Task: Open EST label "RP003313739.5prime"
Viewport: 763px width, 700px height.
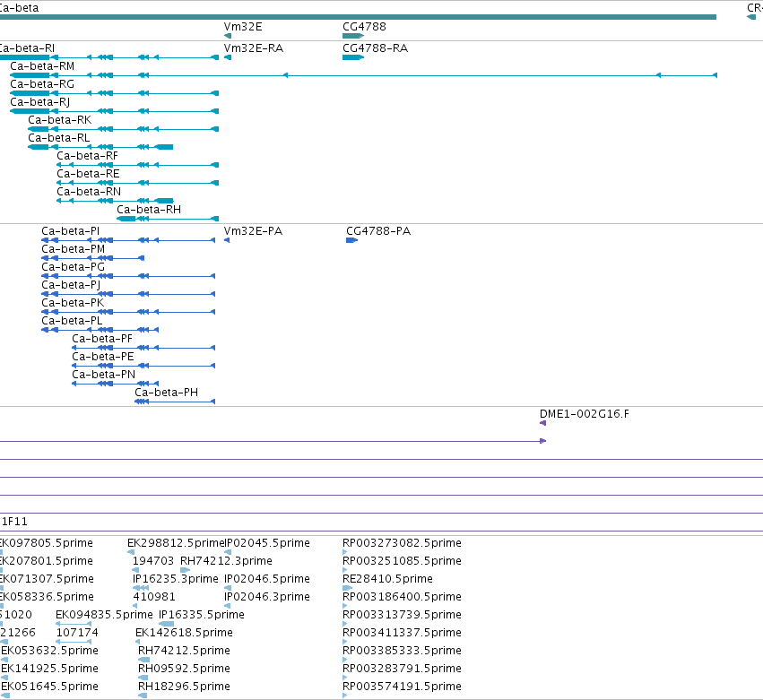Action: [x=402, y=616]
